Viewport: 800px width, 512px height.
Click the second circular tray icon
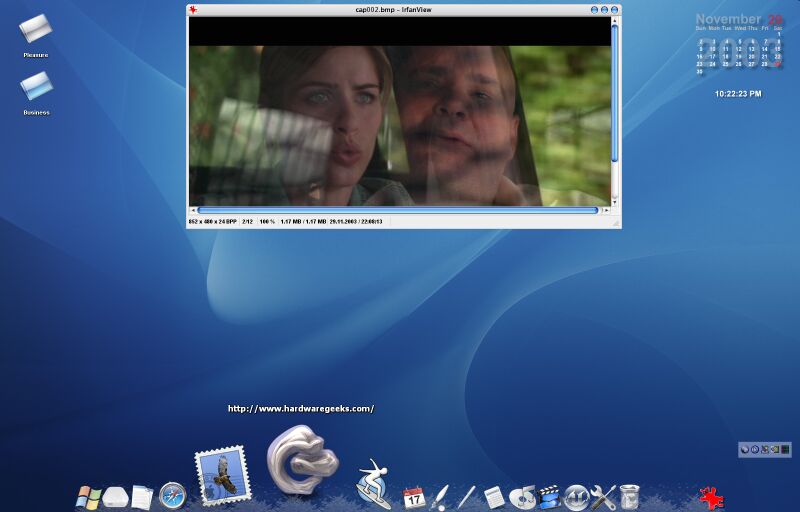pyautogui.click(x=755, y=450)
